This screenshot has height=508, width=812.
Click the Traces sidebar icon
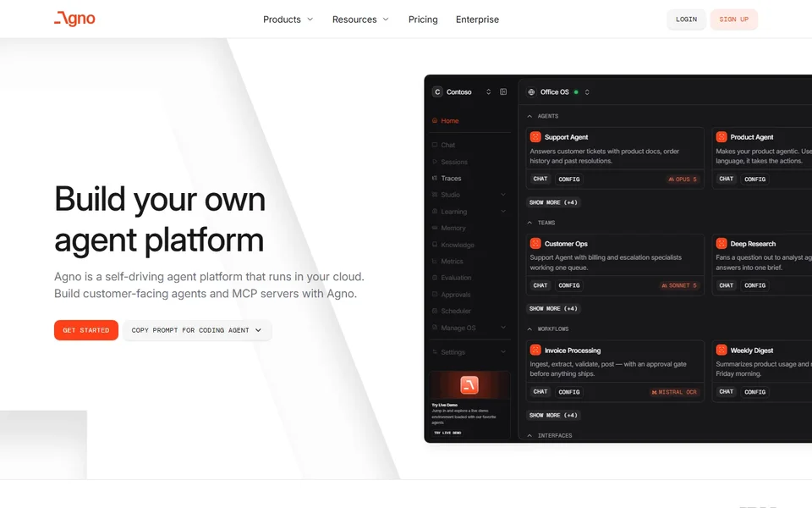[x=435, y=179]
